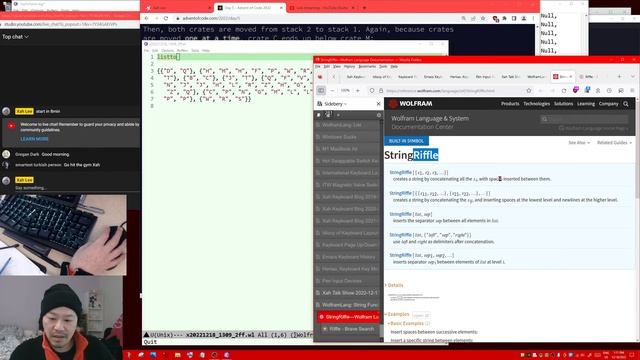
Task: Click the active StringRiffle Firefox tab
Action: coord(562,76)
